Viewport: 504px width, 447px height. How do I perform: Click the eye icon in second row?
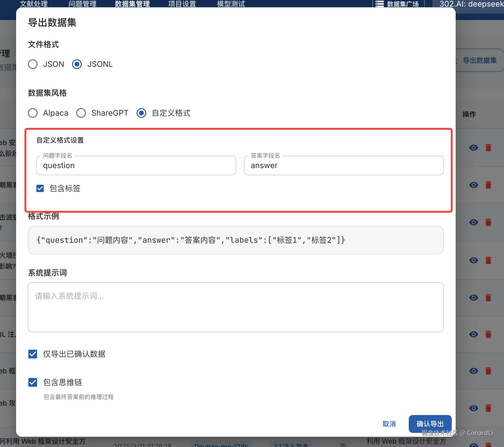(x=473, y=185)
